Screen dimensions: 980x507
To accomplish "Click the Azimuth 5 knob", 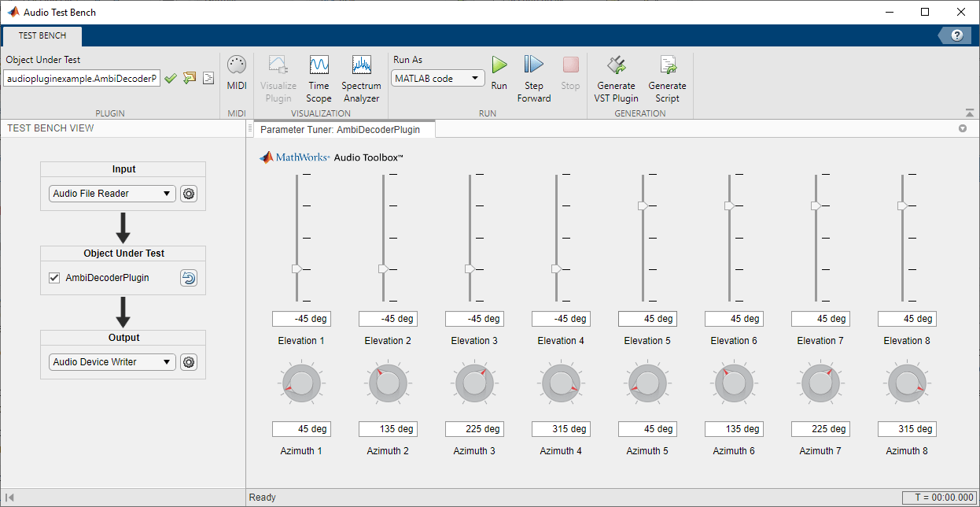I will click(647, 384).
